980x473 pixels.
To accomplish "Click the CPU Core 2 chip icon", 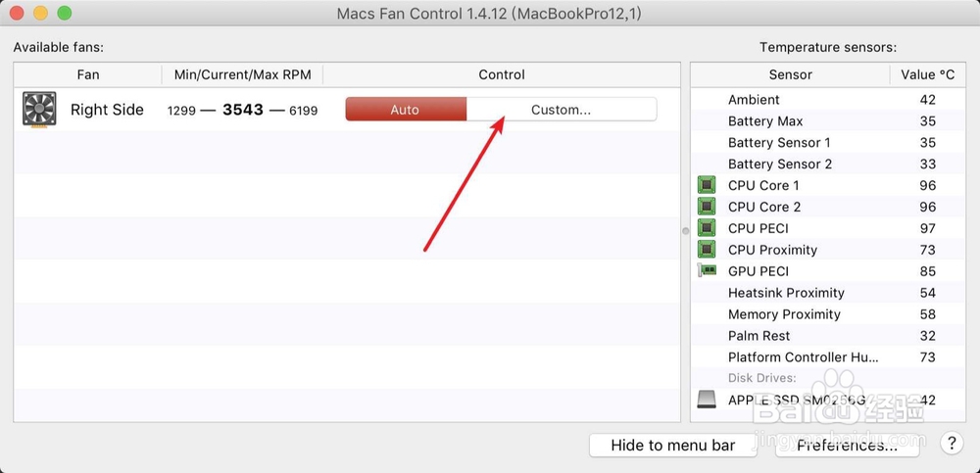I will click(707, 207).
